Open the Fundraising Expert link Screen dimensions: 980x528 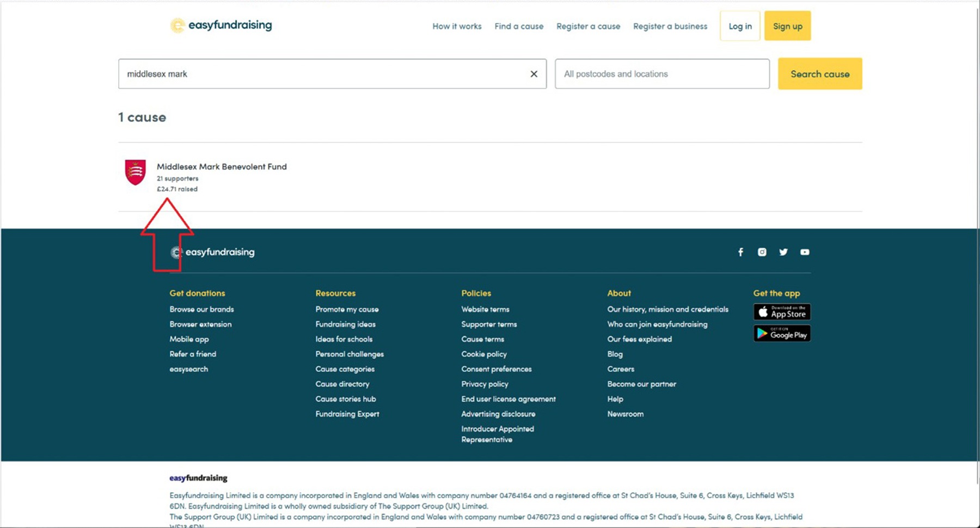[347, 414]
